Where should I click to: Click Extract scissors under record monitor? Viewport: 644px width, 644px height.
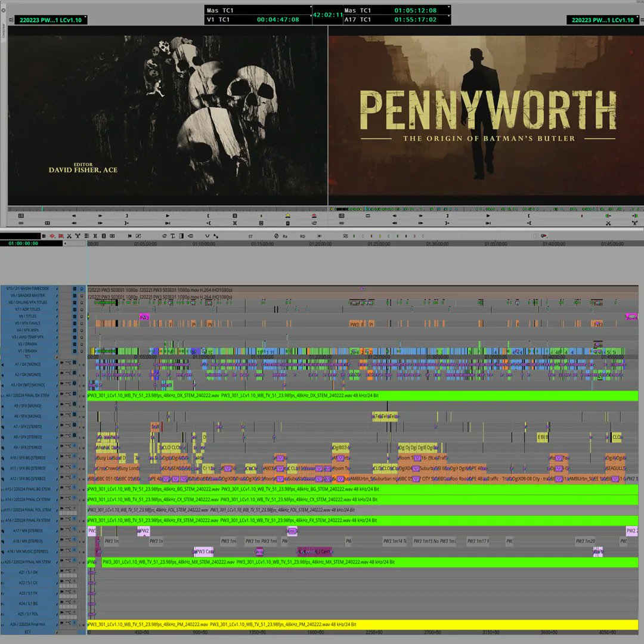click(x=608, y=223)
